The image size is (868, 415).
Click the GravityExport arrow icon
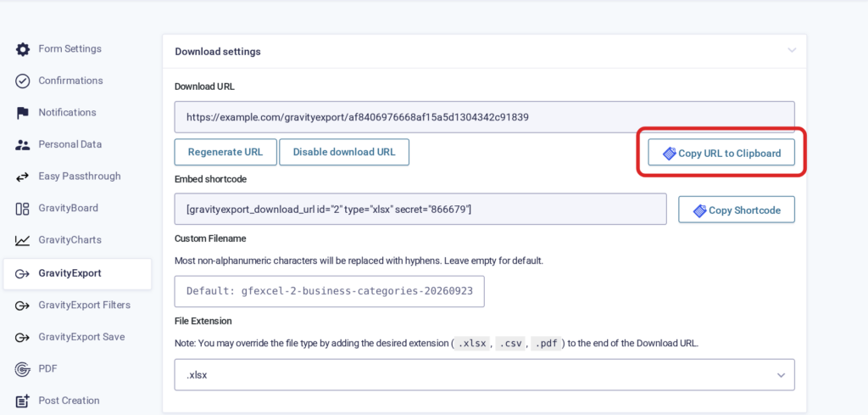tap(22, 274)
